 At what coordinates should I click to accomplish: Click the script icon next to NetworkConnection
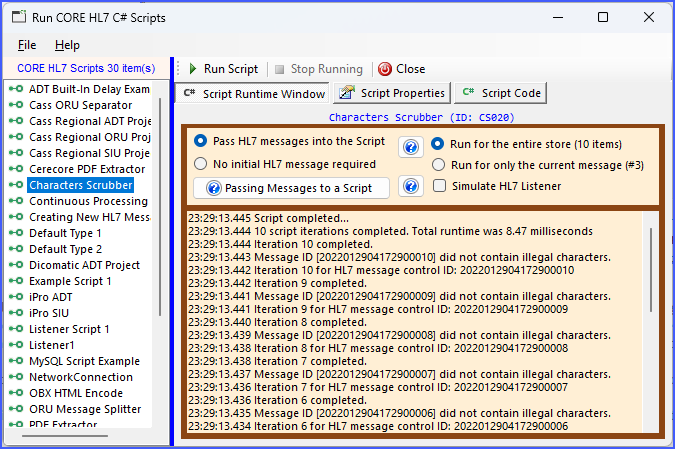(16, 377)
